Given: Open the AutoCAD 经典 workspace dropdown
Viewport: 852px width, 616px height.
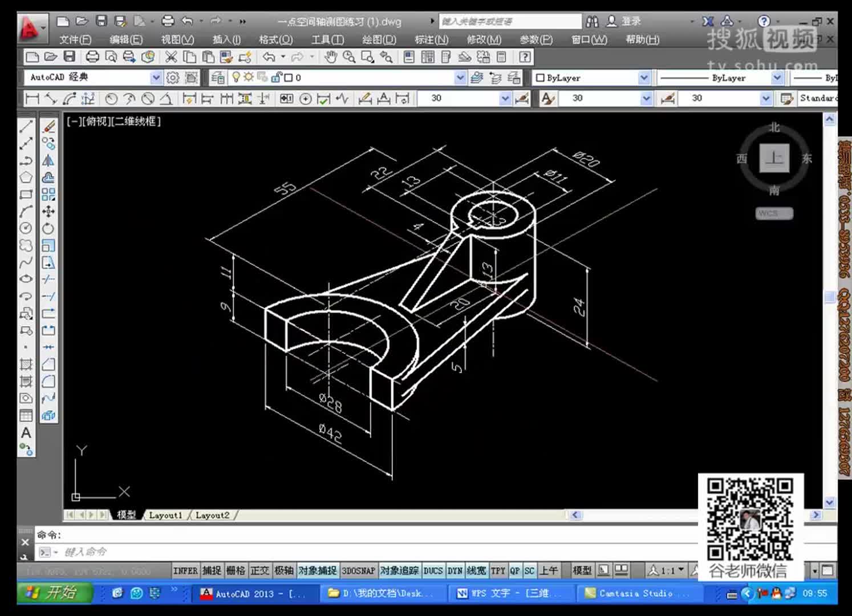Looking at the screenshot, I should pyautogui.click(x=155, y=78).
